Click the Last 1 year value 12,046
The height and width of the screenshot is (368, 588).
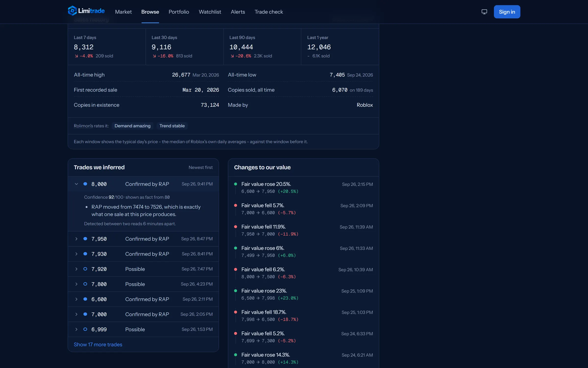click(x=319, y=47)
